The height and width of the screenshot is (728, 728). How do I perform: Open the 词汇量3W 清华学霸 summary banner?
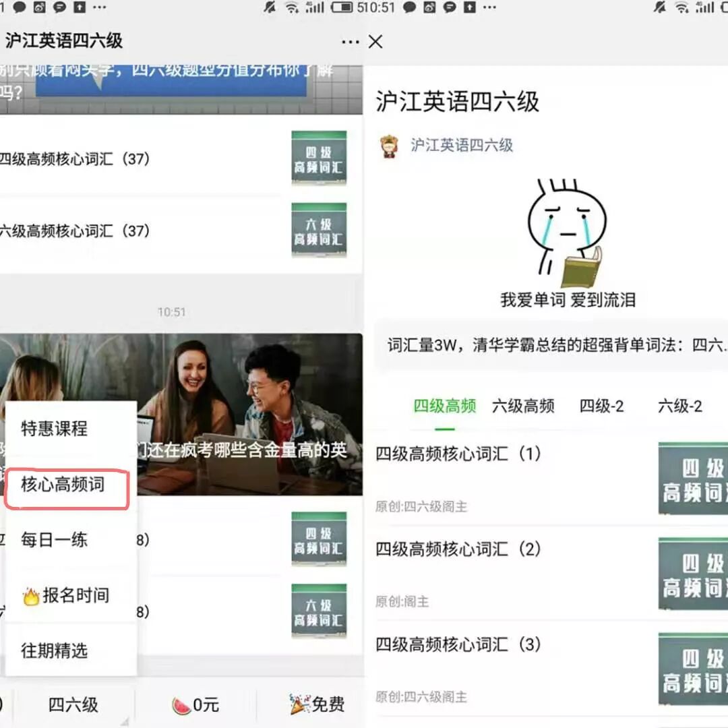(x=551, y=345)
